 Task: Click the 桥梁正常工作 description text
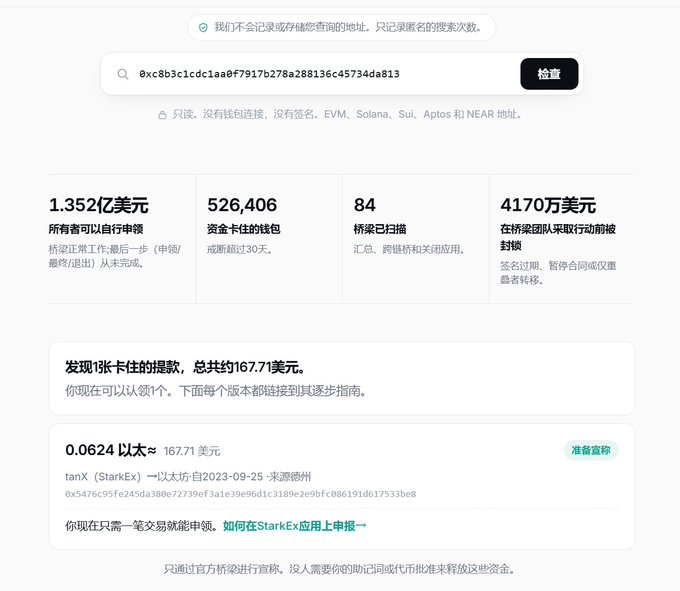pyautogui.click(x=114, y=256)
